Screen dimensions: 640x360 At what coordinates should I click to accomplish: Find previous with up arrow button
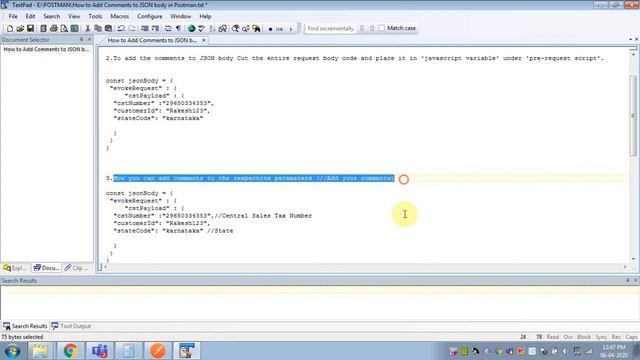pos(372,29)
